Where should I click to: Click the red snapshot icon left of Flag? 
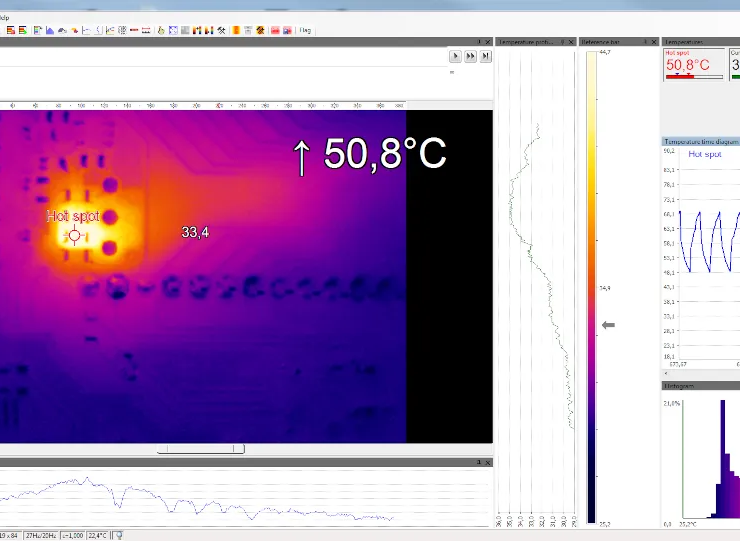(274, 30)
